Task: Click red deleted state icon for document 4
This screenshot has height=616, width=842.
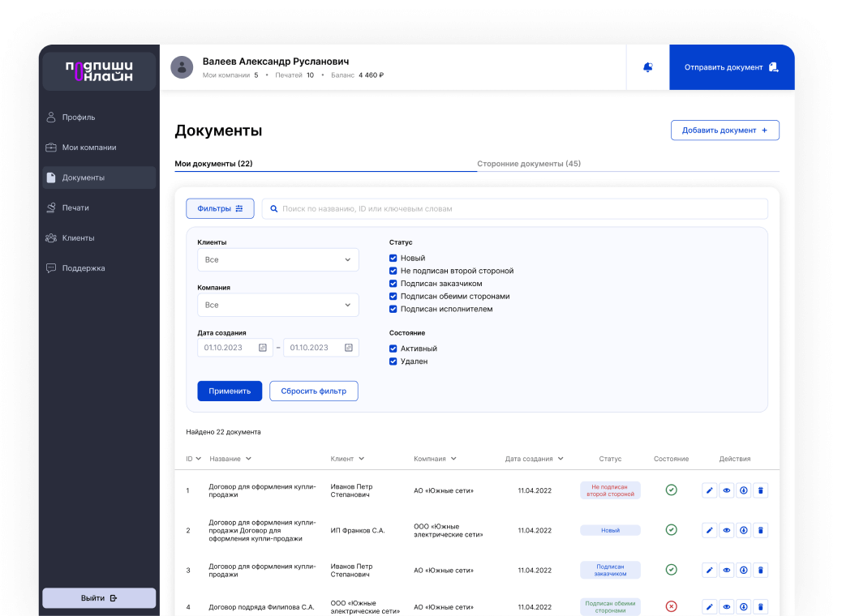Action: click(x=671, y=606)
